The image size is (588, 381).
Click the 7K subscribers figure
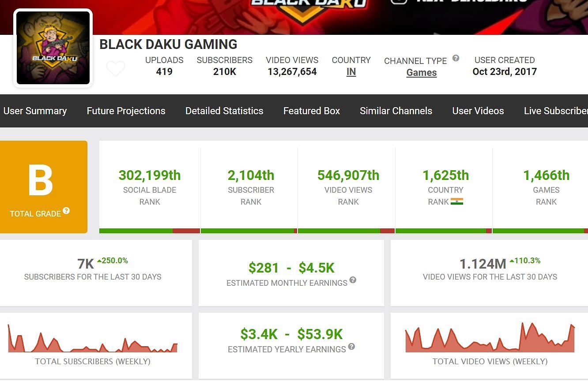point(86,264)
